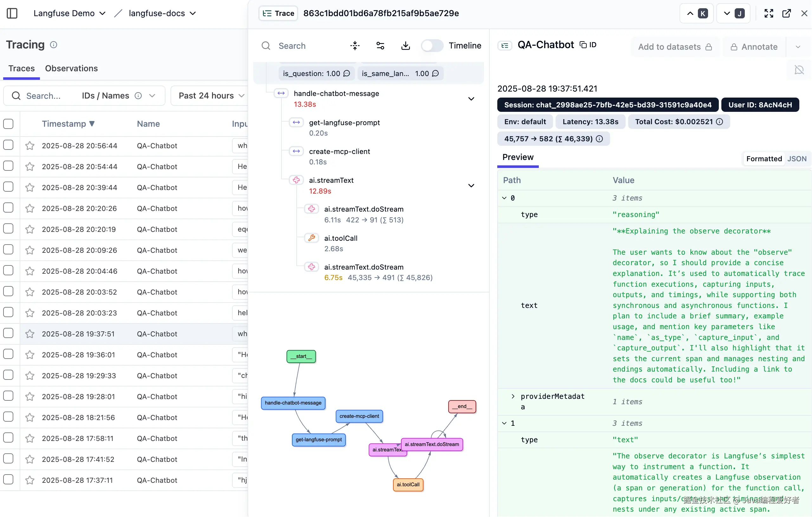Screen dimensions: 812x517
Task: Switch to the Observations tab
Action: [71, 68]
